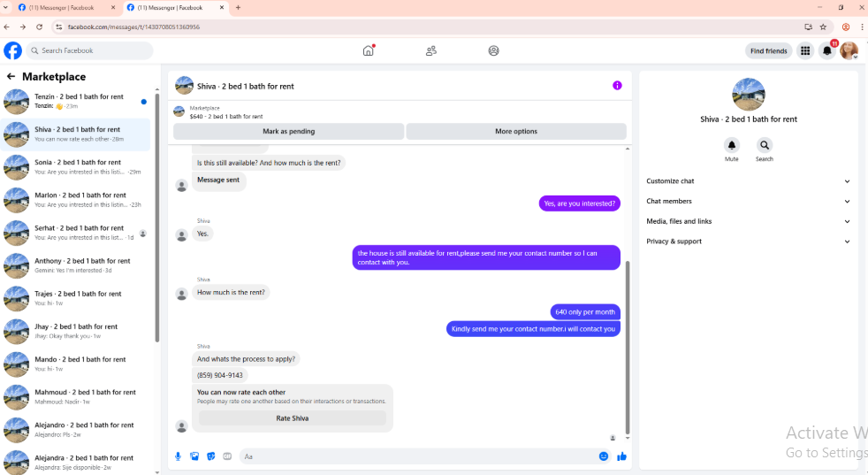
Task: Open the account profile picture menu
Action: click(849, 51)
